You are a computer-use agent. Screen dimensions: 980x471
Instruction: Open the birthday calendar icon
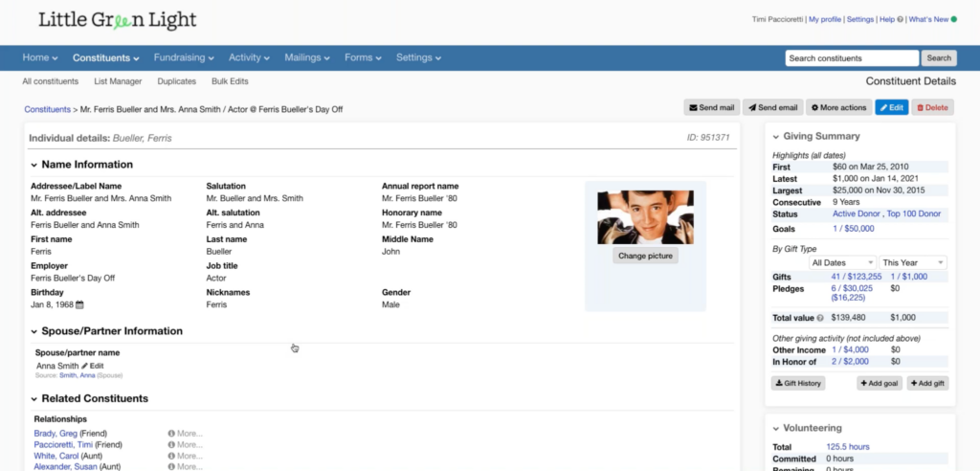(x=79, y=304)
